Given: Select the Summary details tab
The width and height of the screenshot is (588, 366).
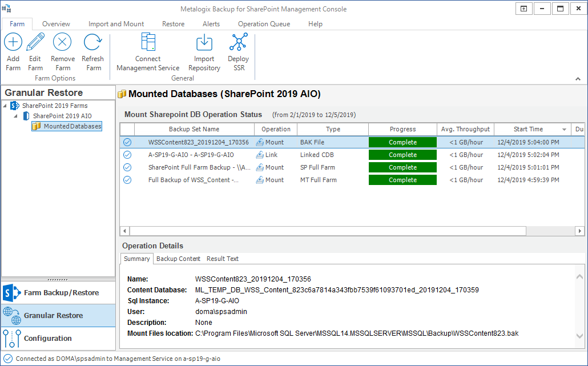Looking at the screenshot, I should (137, 259).
